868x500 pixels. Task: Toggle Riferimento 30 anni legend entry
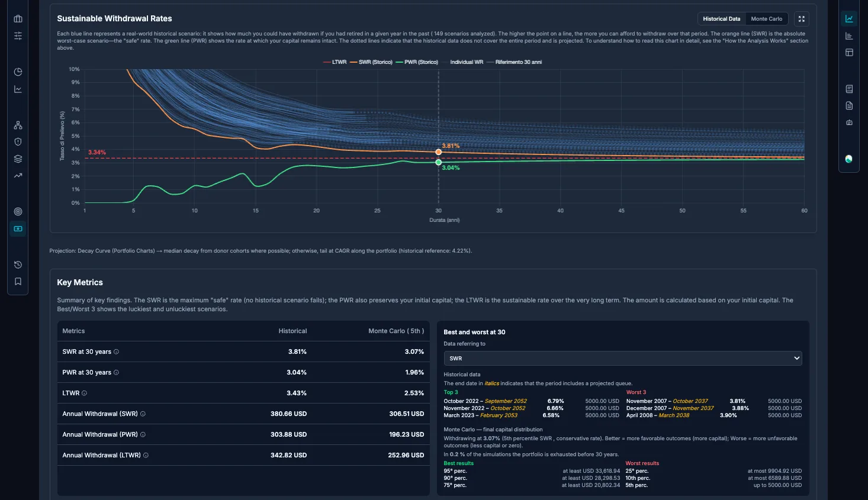click(515, 62)
